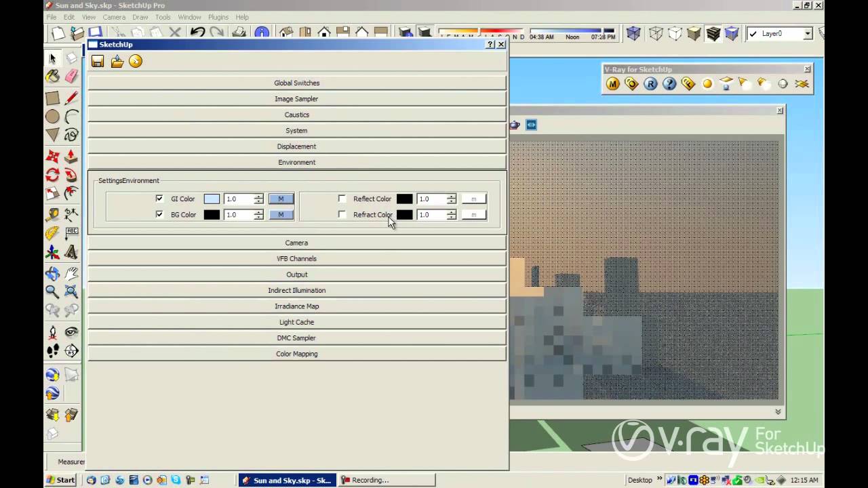Expand the Camera rollout
The height and width of the screenshot is (488, 868).
297,243
